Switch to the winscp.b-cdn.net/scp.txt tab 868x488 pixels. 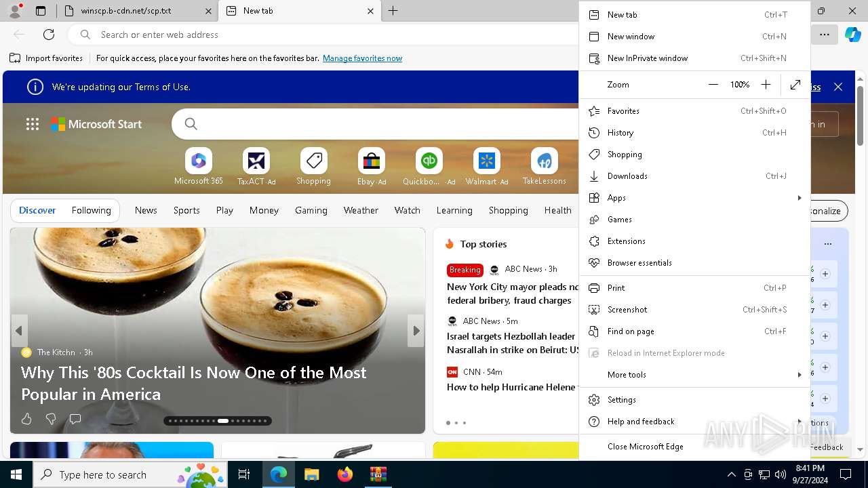(137, 11)
